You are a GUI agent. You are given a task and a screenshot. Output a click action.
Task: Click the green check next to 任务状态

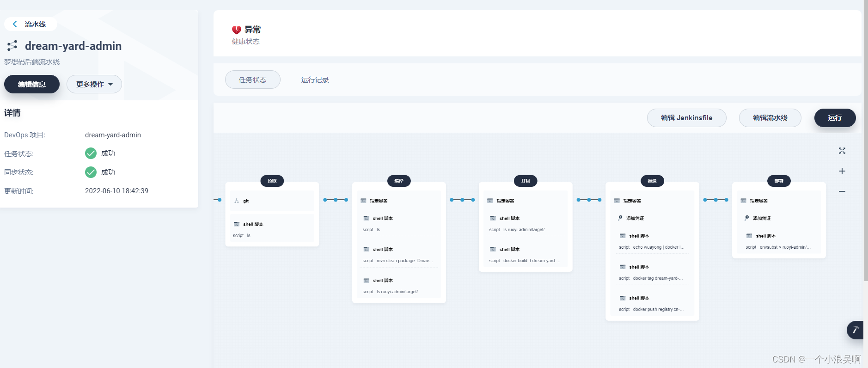click(x=91, y=153)
